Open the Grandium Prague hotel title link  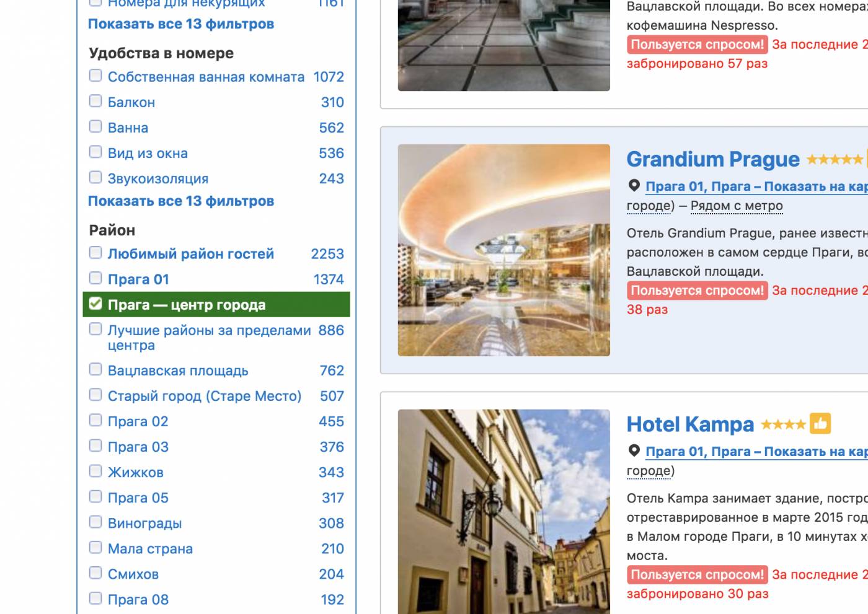point(713,160)
